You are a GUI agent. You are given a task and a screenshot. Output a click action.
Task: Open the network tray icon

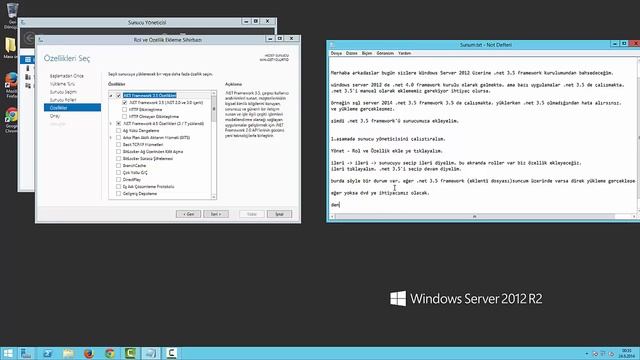coord(603,353)
